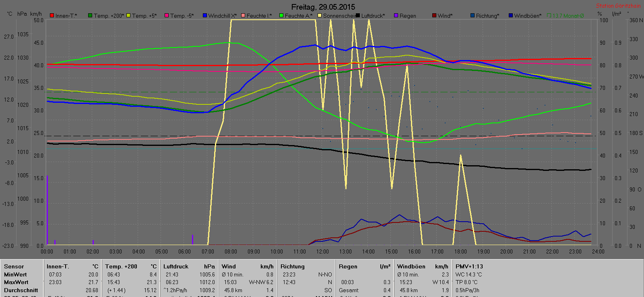644x297 pixels.
Task: Click the pink Temp. -5 legend swatch
Action: [x=167, y=16]
